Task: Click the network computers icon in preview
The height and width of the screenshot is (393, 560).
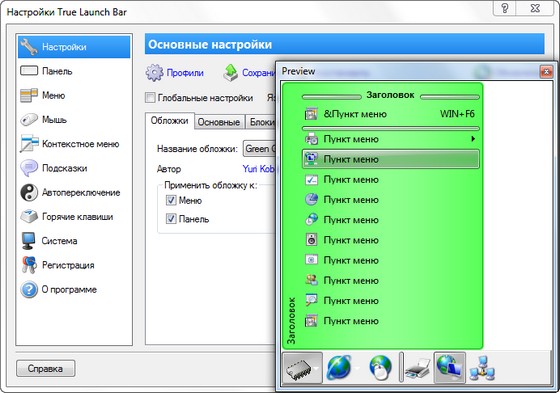Action: 482,368
